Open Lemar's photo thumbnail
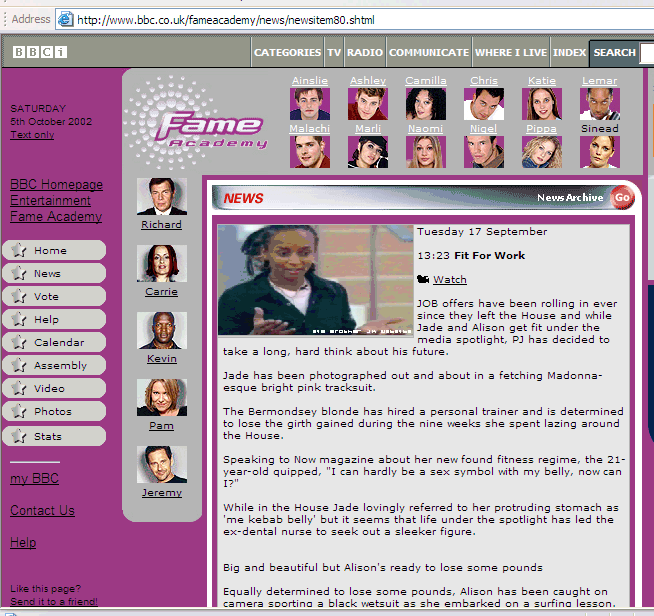This screenshot has height=616, width=654. [x=600, y=104]
